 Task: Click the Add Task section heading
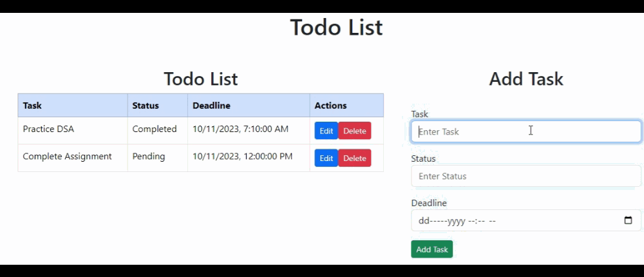[x=526, y=79]
